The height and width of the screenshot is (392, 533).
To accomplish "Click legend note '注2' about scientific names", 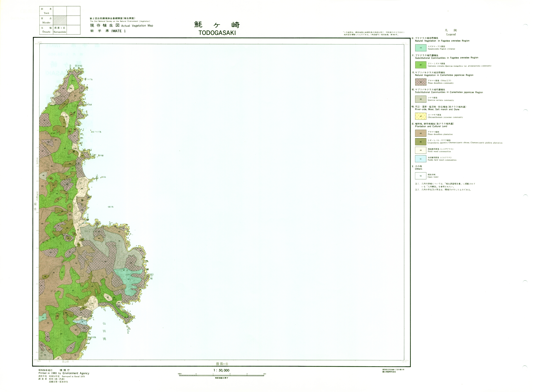I will 443,190.
